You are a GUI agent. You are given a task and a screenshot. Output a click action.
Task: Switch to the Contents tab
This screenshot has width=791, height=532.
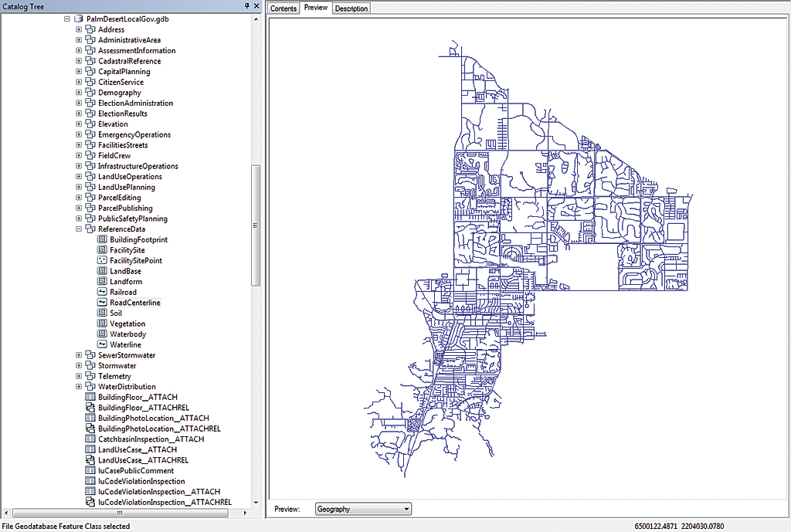[283, 8]
